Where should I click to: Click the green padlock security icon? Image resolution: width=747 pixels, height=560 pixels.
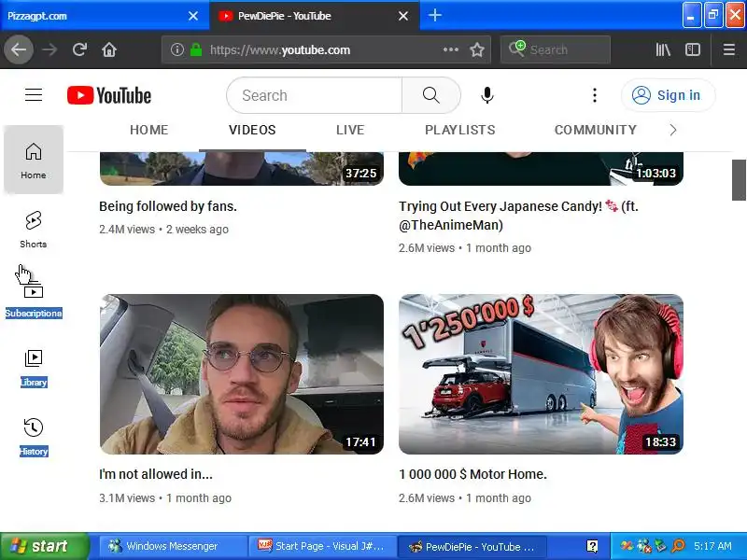(196, 49)
